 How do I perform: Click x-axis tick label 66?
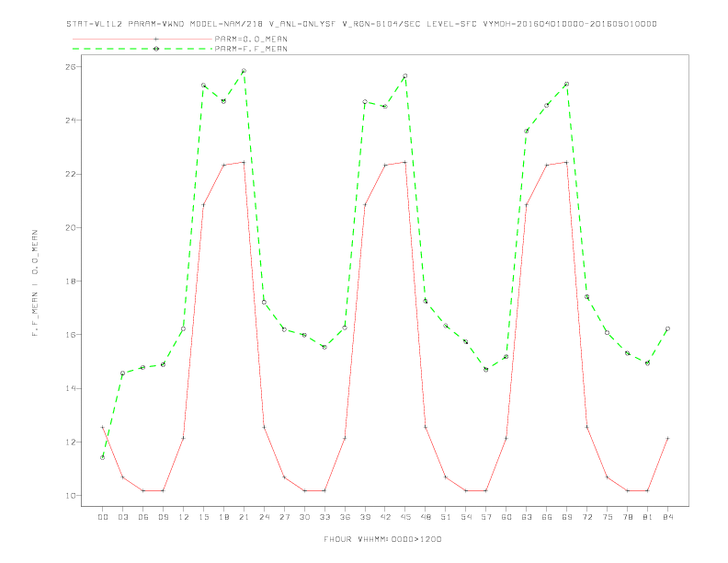click(x=547, y=517)
